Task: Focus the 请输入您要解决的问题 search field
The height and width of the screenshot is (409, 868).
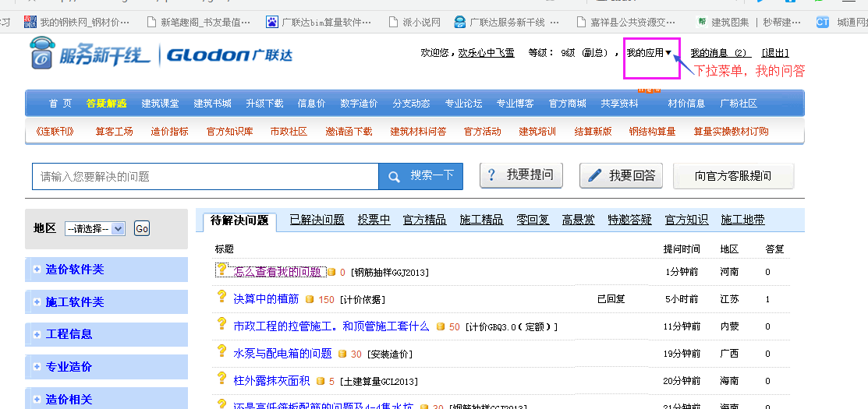Action: pos(205,176)
